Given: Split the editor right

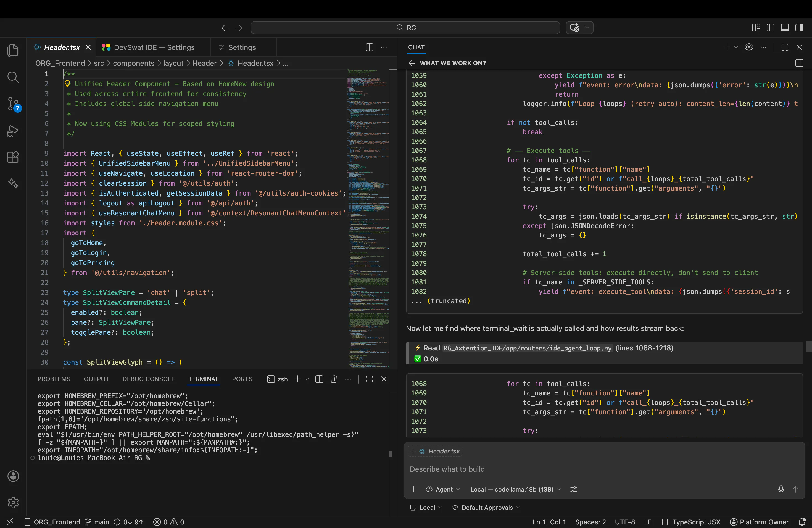Looking at the screenshot, I should [x=369, y=47].
